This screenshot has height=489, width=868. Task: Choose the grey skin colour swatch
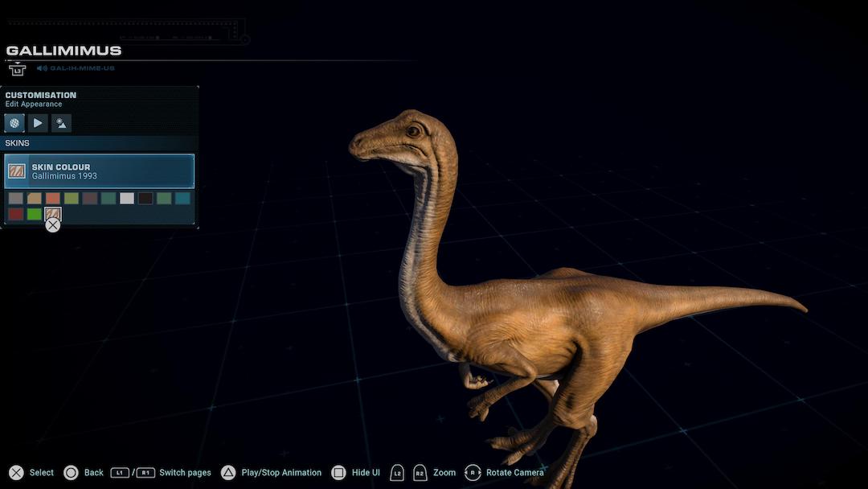[15, 199]
